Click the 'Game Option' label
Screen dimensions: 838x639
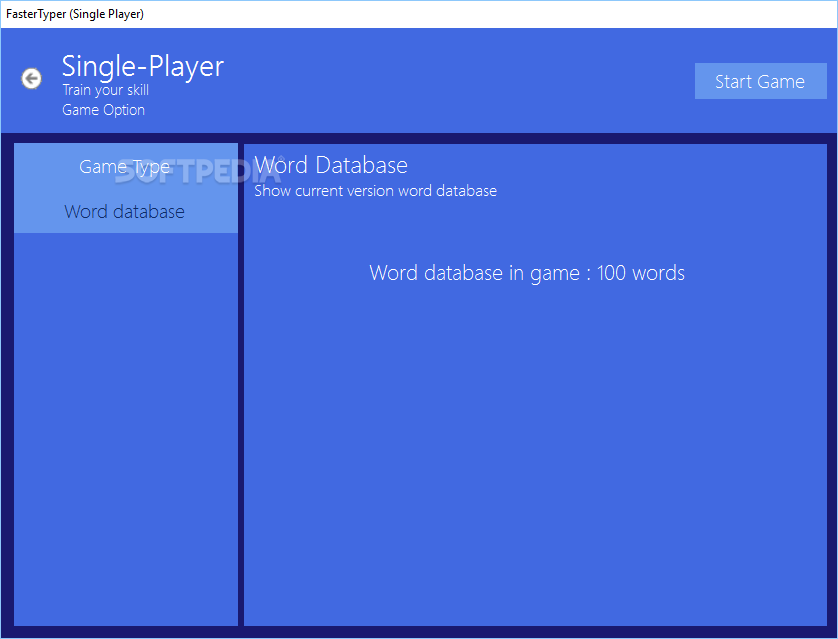click(x=104, y=110)
